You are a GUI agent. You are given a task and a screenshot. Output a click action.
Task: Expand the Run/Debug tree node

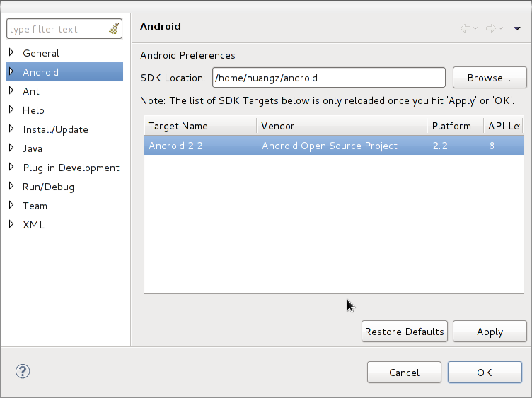[x=11, y=186]
